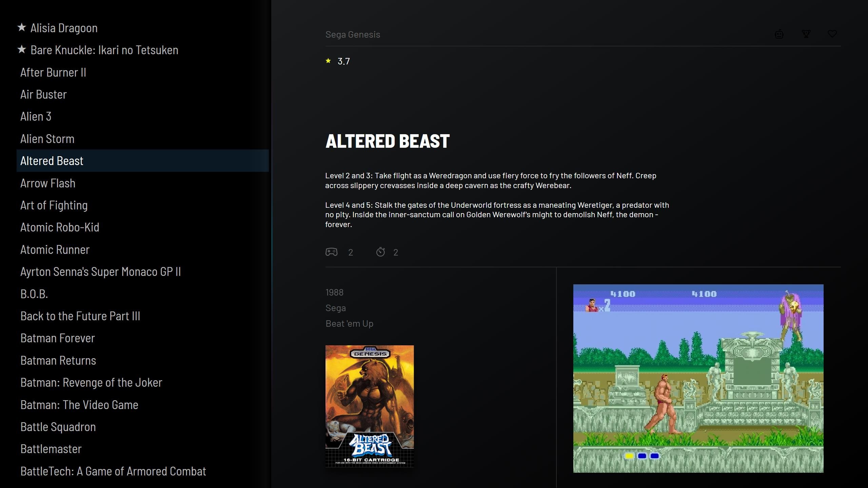
Task: Open the Altered Beast gameplay screenshot
Action: [x=698, y=379]
